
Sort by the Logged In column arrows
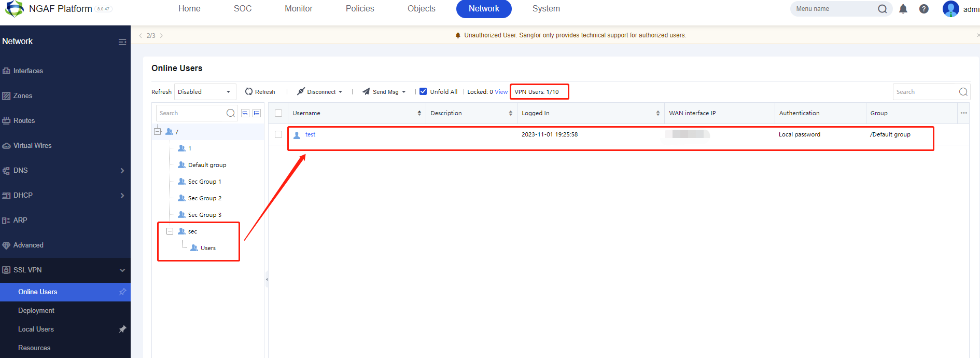[x=657, y=113]
